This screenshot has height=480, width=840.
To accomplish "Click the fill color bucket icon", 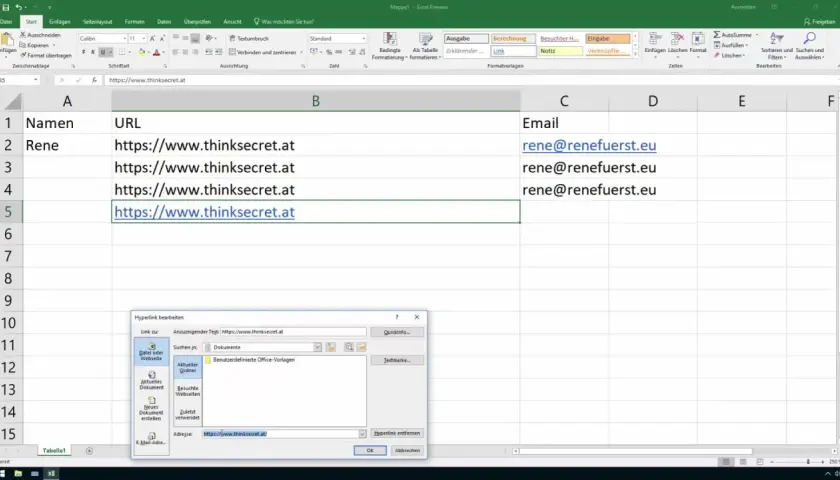I will pos(141,52).
